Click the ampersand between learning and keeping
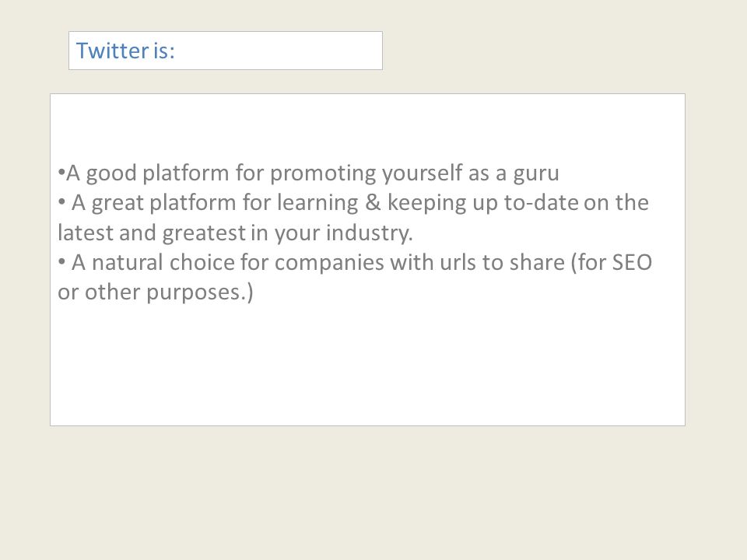Screen dimensions: 747x560 click(373, 202)
